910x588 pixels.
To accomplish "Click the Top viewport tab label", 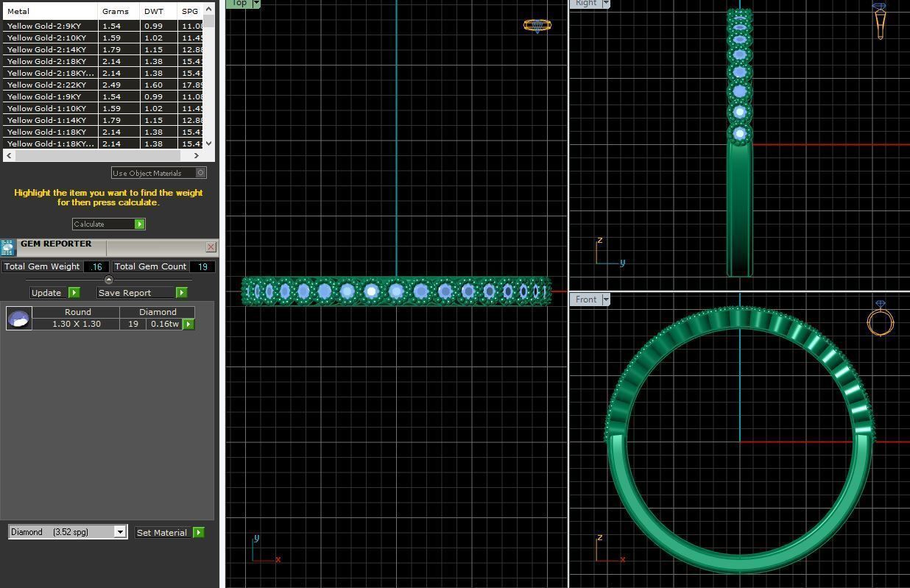I will (239, 4).
